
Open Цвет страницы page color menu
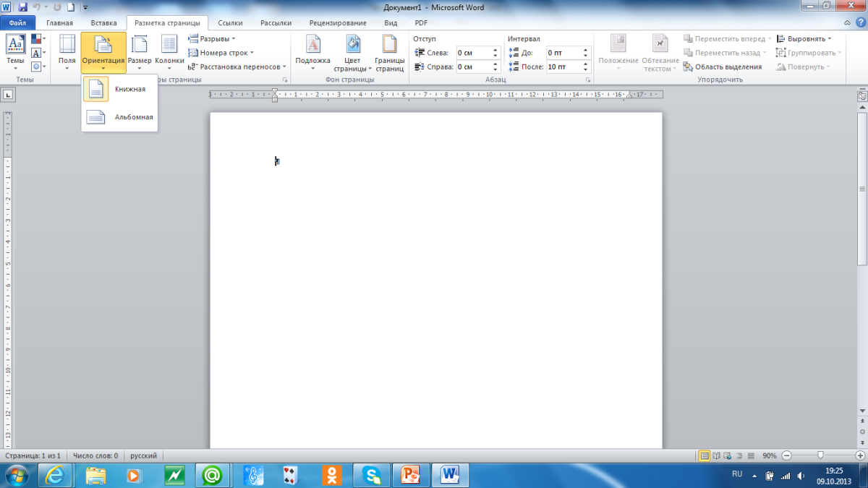(x=353, y=53)
